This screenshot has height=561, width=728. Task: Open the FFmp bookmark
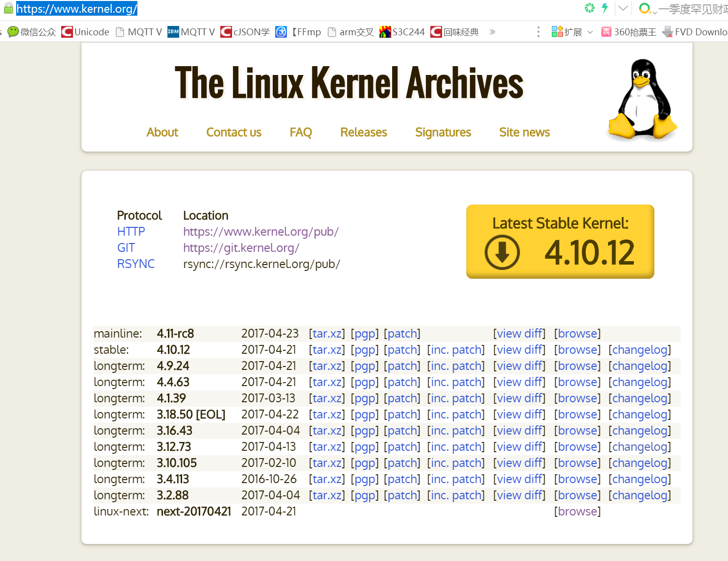(298, 32)
